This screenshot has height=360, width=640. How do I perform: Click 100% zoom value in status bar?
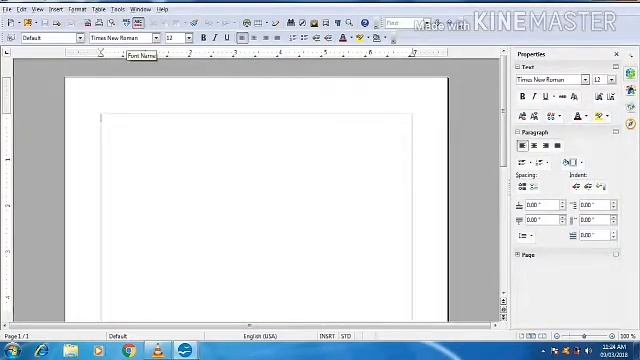[x=628, y=336]
